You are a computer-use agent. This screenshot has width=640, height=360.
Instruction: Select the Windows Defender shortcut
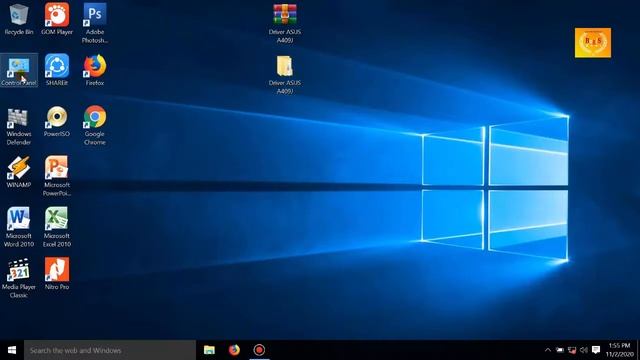click(19, 127)
